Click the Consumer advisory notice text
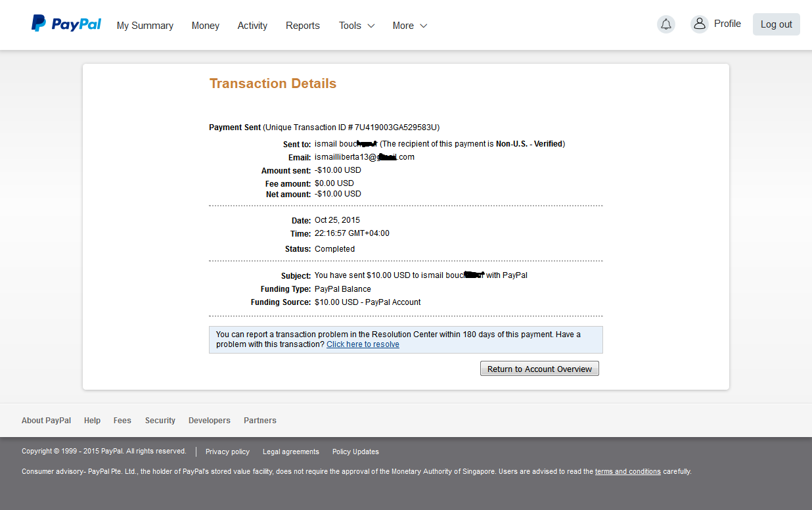812x510 pixels. click(357, 471)
